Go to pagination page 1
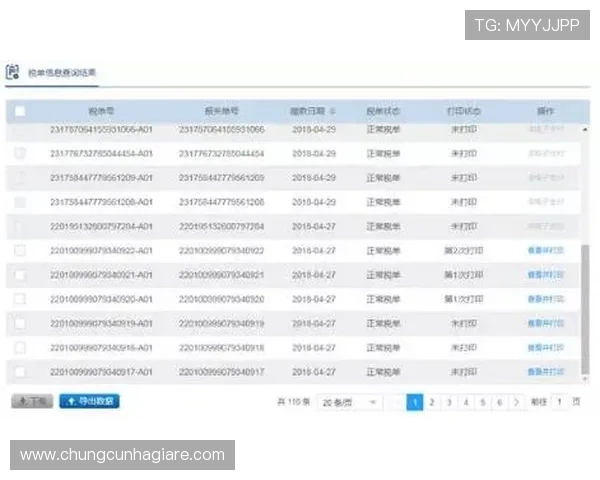600x480 pixels. (414, 402)
